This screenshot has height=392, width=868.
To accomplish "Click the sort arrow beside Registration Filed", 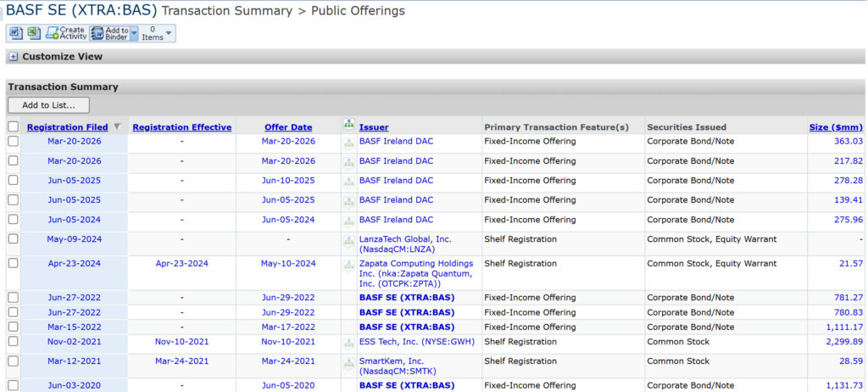I will pyautogui.click(x=117, y=127).
